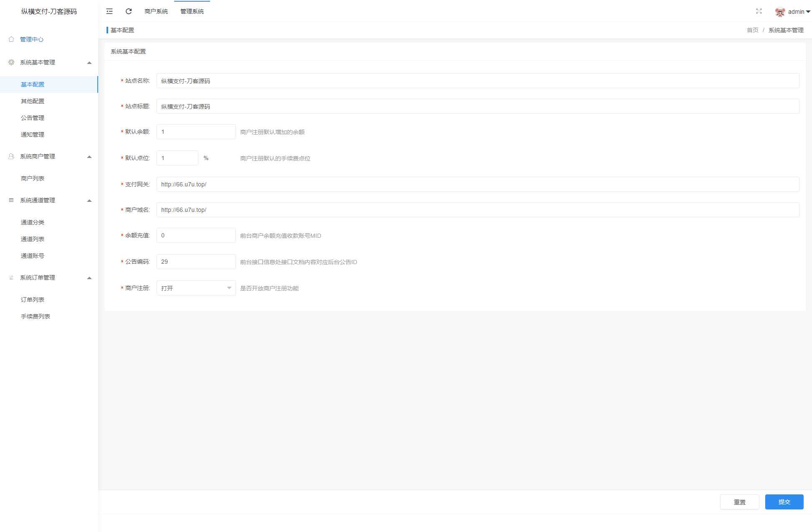Click the hint text 商户注册默认的手续费点位
Viewport: 812px width, 532px height.
(275, 158)
